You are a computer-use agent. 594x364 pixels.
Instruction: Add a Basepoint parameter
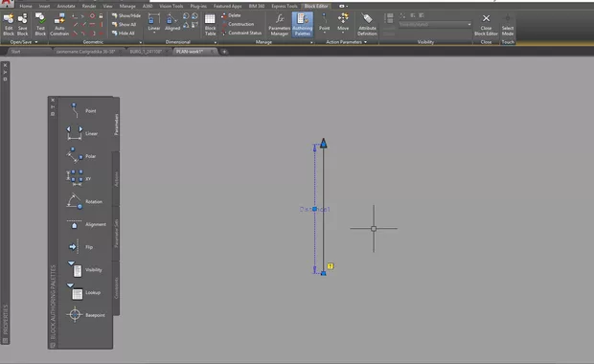[x=85, y=315]
